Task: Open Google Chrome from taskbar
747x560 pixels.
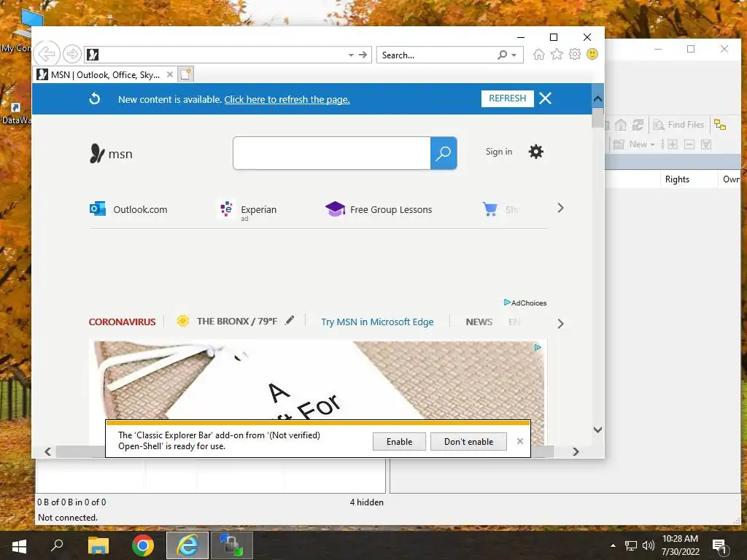Action: [x=143, y=545]
